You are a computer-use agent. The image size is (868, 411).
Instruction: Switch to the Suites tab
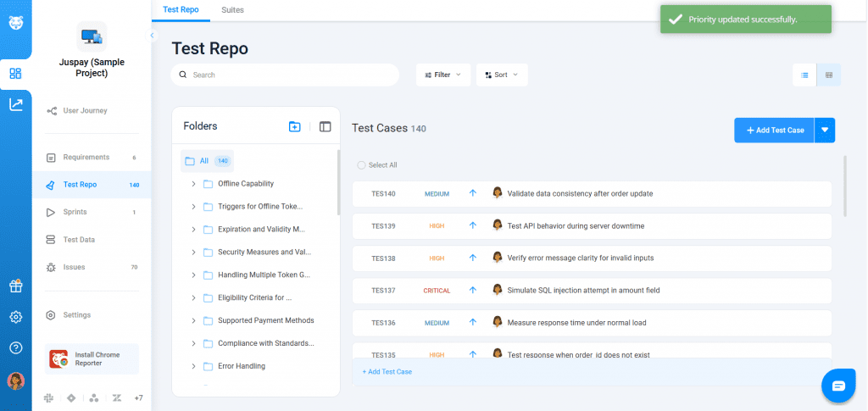tap(232, 9)
